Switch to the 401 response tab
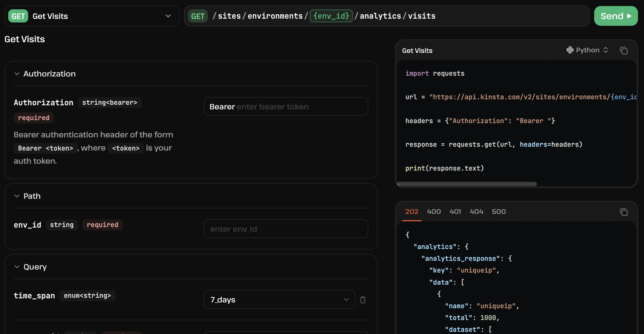The width and height of the screenshot is (644, 334). (455, 212)
